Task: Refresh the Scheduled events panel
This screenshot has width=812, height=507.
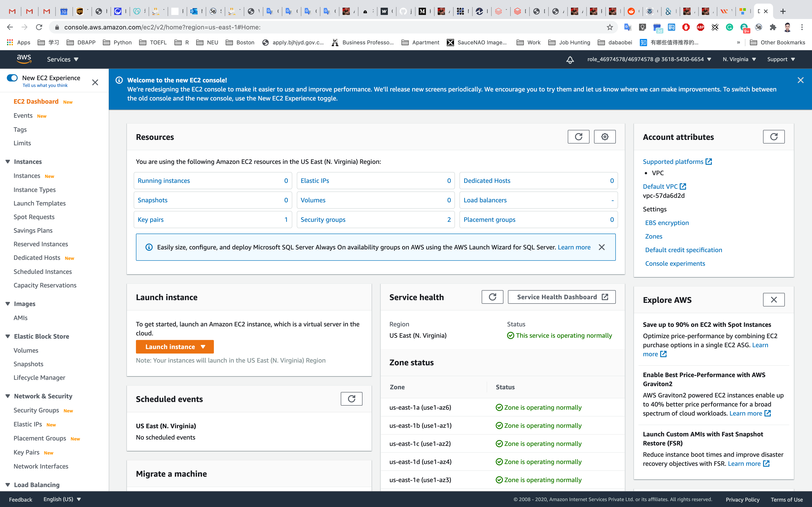Action: tap(351, 399)
